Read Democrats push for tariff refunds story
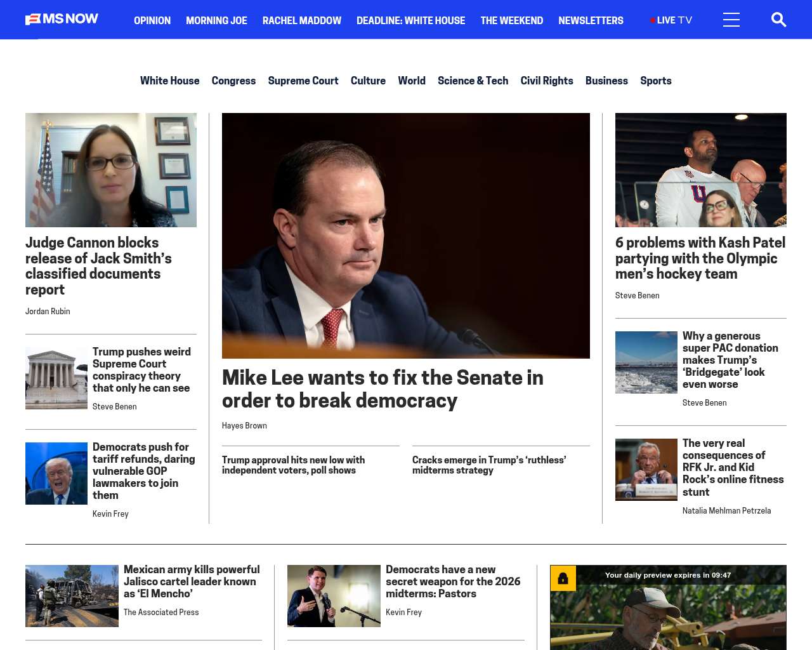Image resolution: width=812 pixels, height=650 pixels. (x=144, y=471)
